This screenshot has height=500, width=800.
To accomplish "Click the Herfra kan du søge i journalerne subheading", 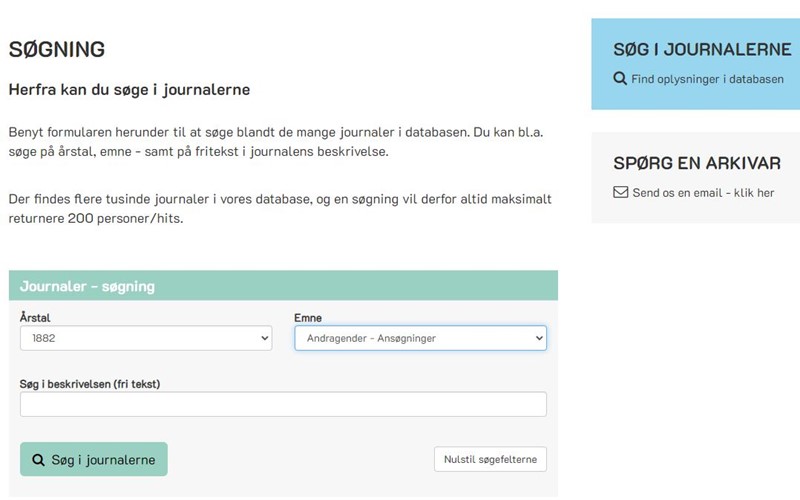I will coord(129,90).
